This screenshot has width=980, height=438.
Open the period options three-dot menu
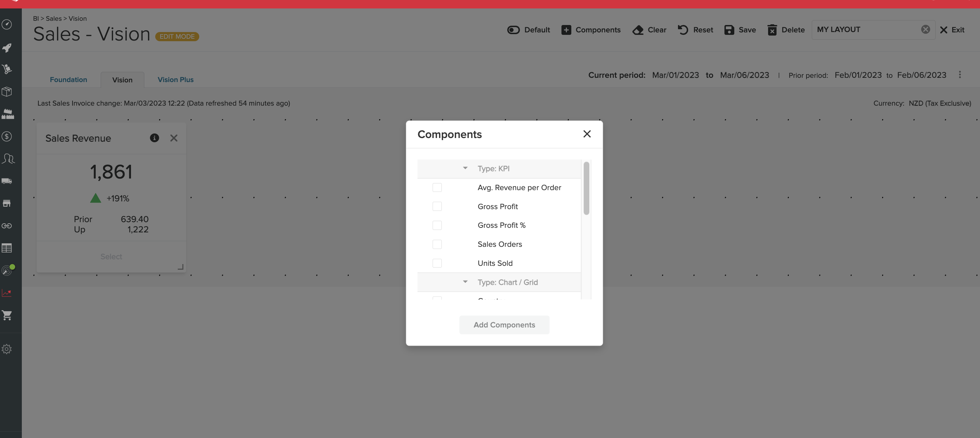tap(960, 75)
